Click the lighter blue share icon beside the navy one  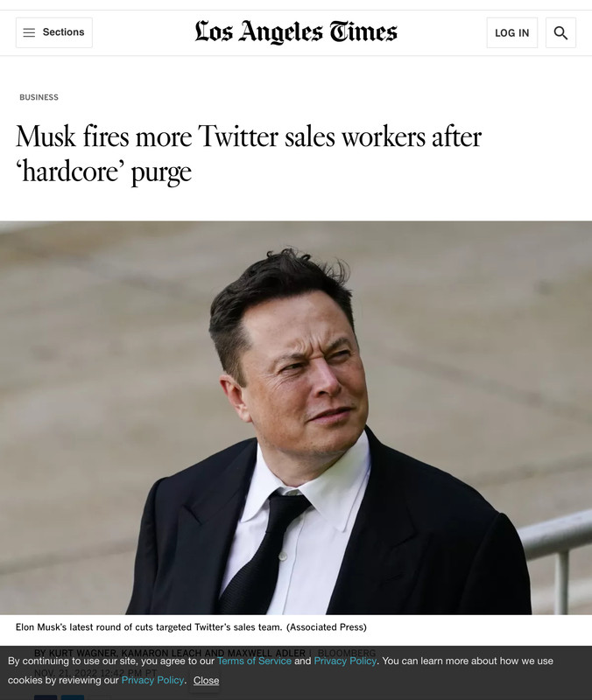(73, 696)
